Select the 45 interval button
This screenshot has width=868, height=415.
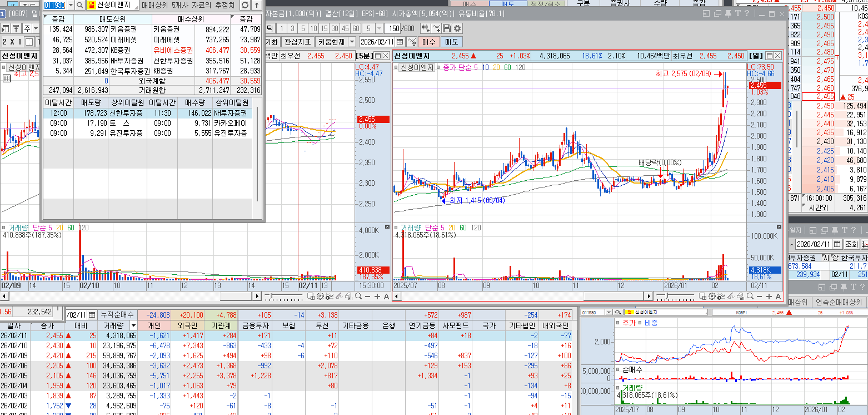pyautogui.click(x=346, y=28)
